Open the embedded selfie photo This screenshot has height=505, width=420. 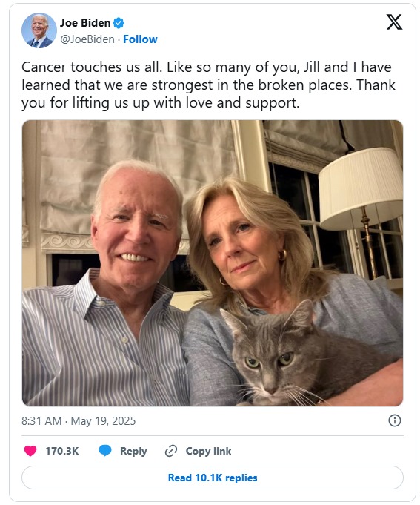(213, 263)
